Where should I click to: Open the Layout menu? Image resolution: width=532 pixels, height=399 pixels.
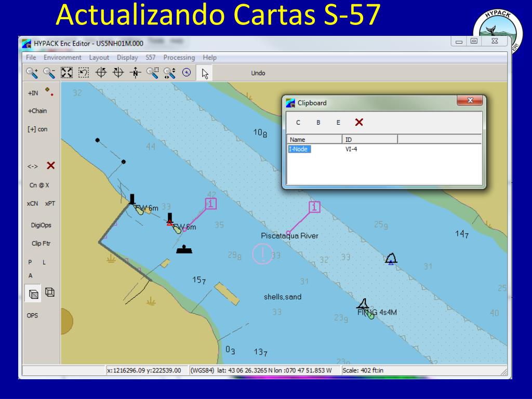[x=99, y=58]
